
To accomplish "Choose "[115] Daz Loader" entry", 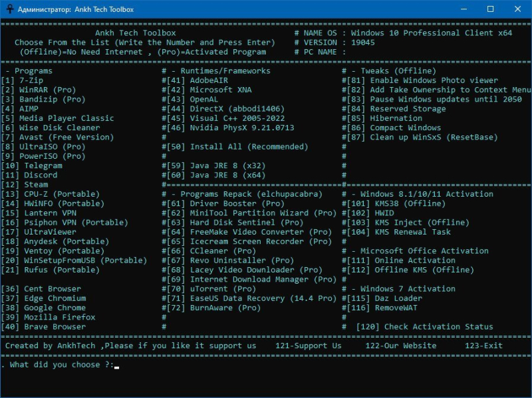I will click(384, 299).
